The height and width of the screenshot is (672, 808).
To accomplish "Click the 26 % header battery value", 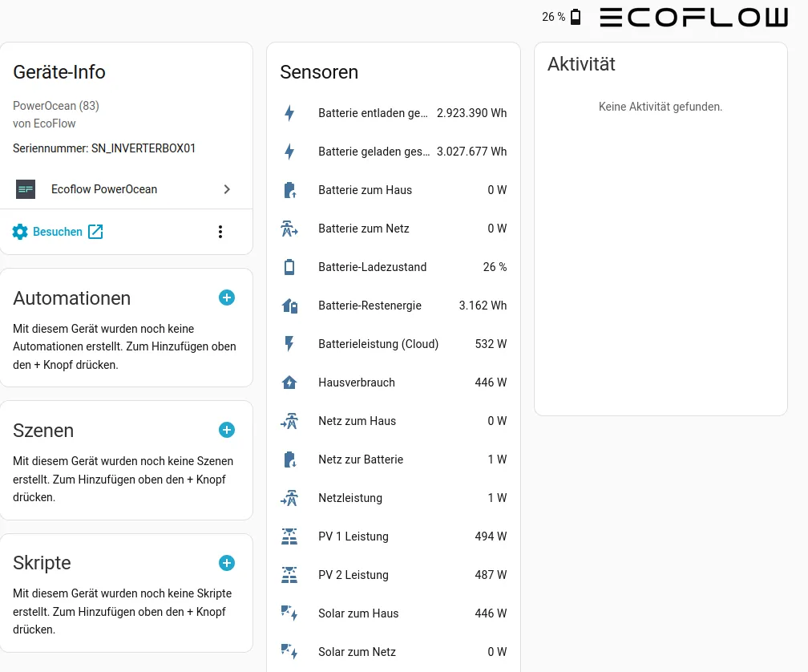I will pyautogui.click(x=553, y=17).
